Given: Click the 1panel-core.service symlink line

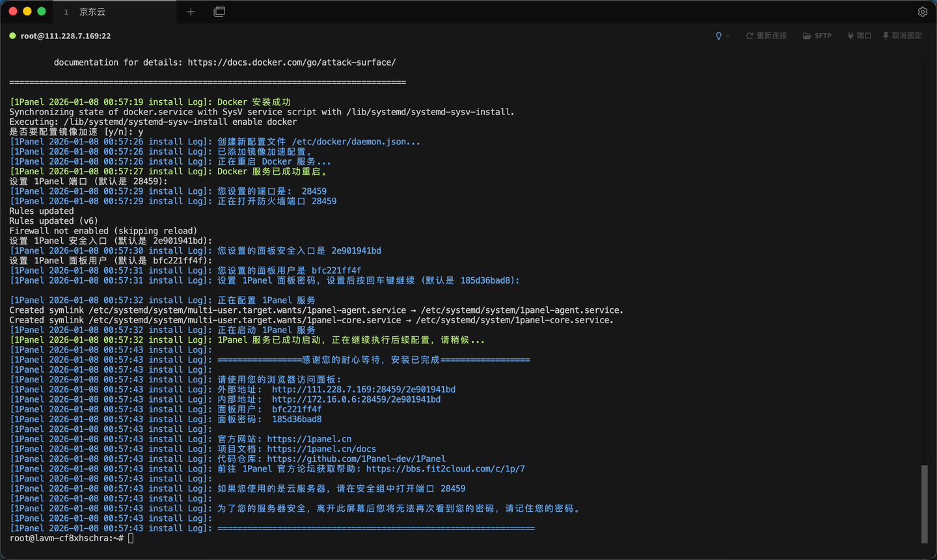Looking at the screenshot, I should point(311,320).
